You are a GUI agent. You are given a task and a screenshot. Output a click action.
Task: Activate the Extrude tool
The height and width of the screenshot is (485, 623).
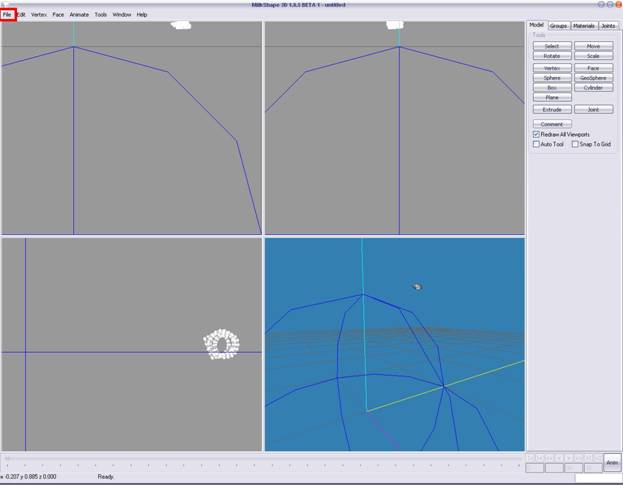pos(552,109)
